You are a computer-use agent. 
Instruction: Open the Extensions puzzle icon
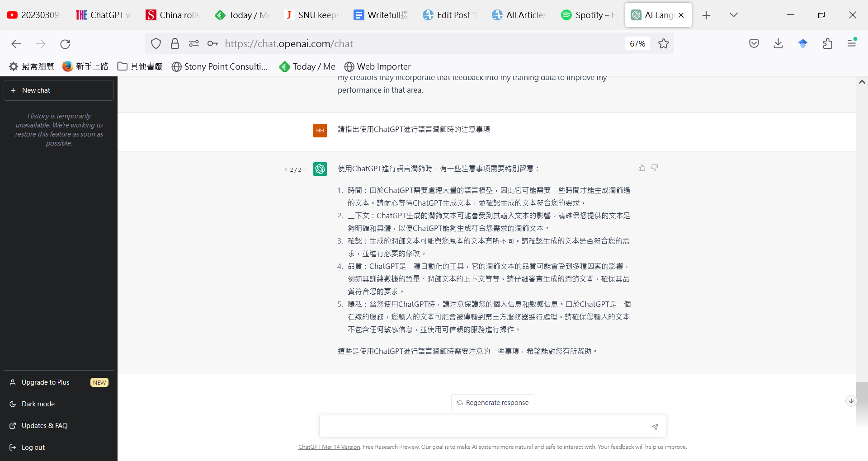point(828,44)
